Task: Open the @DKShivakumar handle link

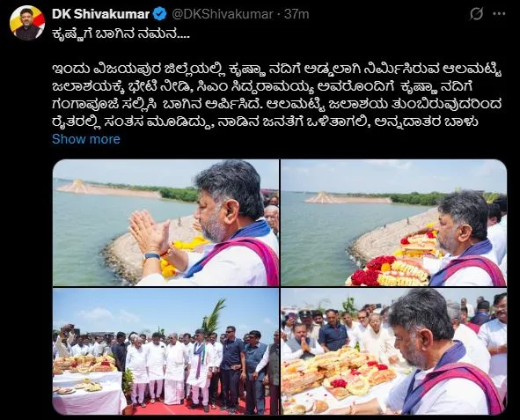Action: click(223, 14)
